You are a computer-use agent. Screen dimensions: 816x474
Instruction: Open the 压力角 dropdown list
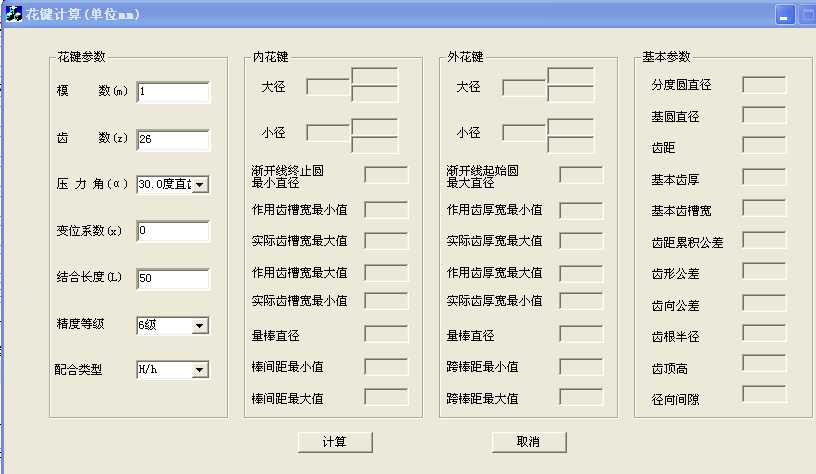pyautogui.click(x=200, y=185)
